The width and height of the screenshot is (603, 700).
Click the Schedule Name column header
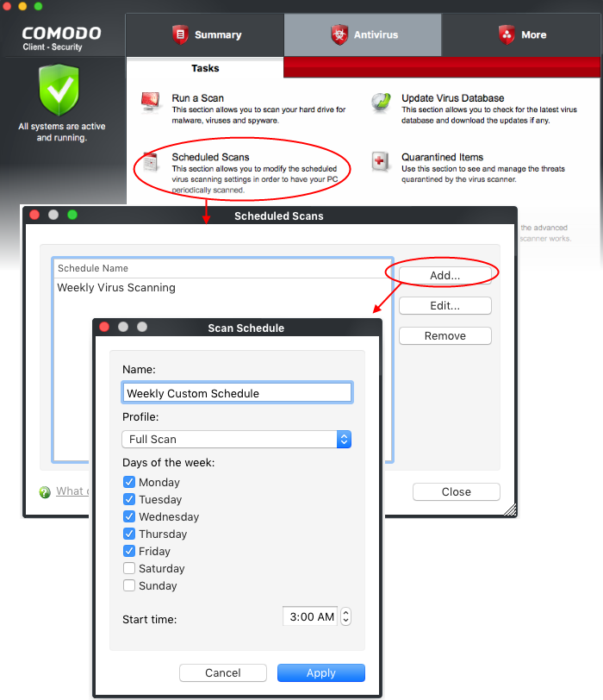point(222,268)
